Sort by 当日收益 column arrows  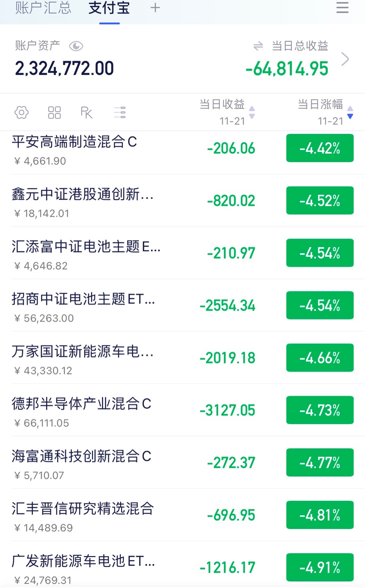(252, 112)
